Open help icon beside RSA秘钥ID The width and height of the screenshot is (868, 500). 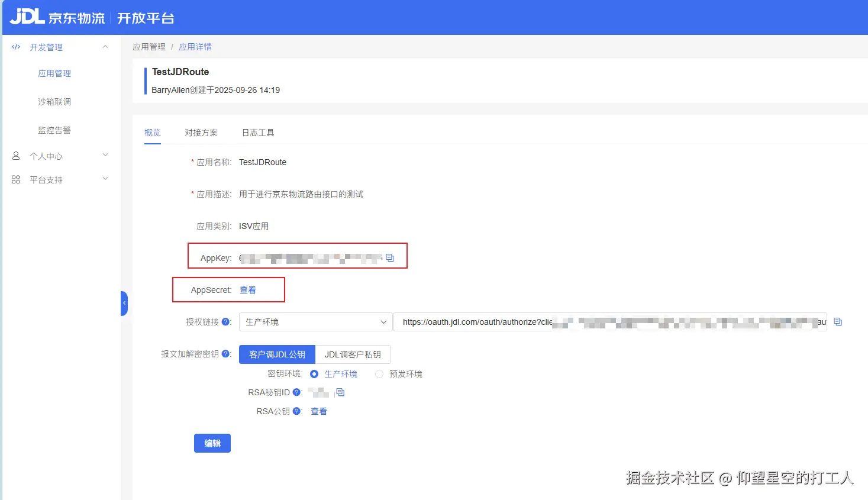coord(297,392)
